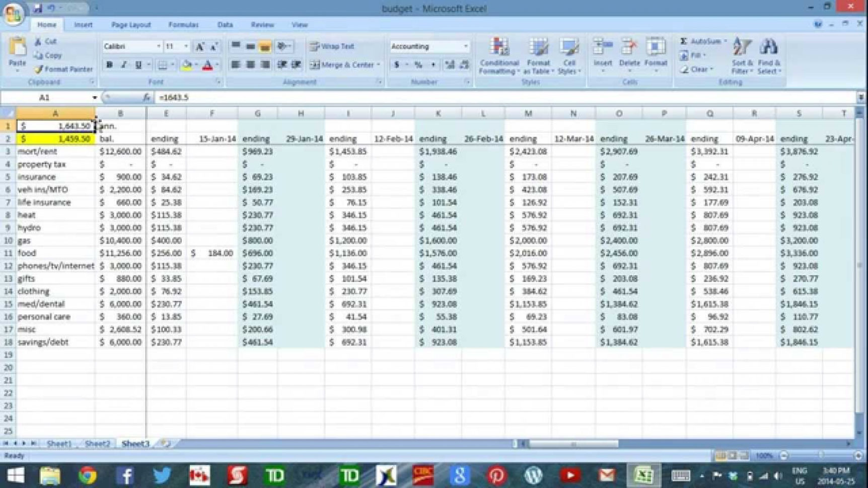Open the Font Color red swatch
Screen dimensions: 868x488
click(207, 64)
